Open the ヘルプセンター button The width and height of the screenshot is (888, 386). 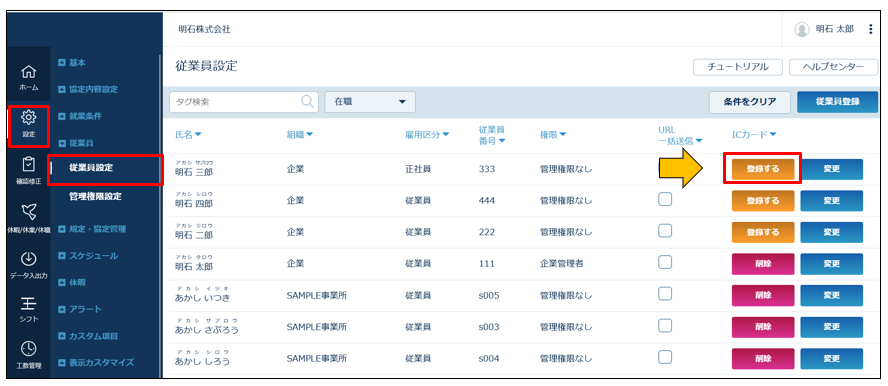[833, 67]
